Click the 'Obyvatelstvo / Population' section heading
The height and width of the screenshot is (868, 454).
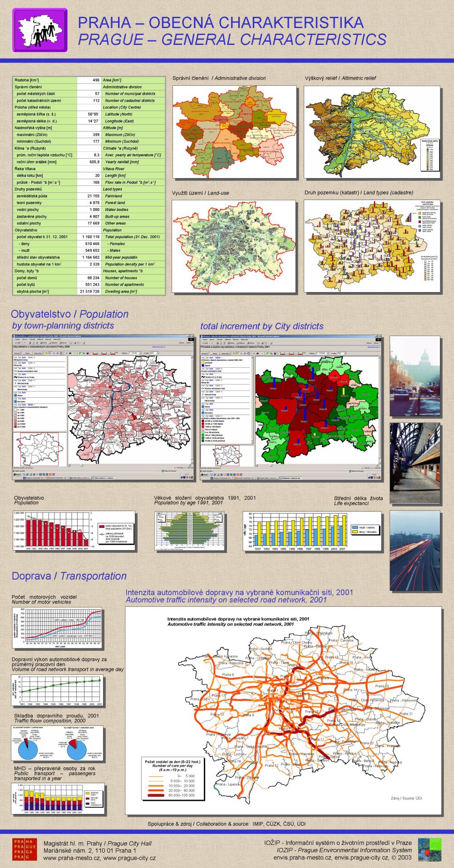pyautogui.click(x=70, y=314)
